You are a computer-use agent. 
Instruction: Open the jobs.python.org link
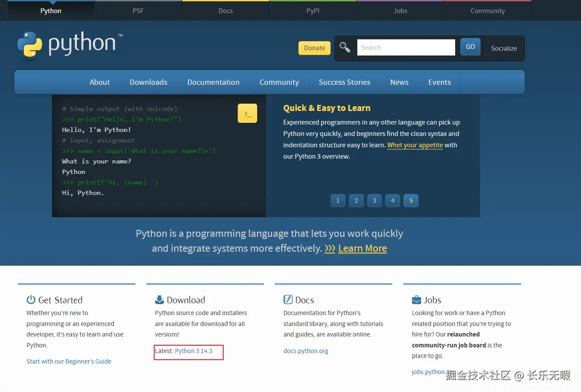(429, 372)
